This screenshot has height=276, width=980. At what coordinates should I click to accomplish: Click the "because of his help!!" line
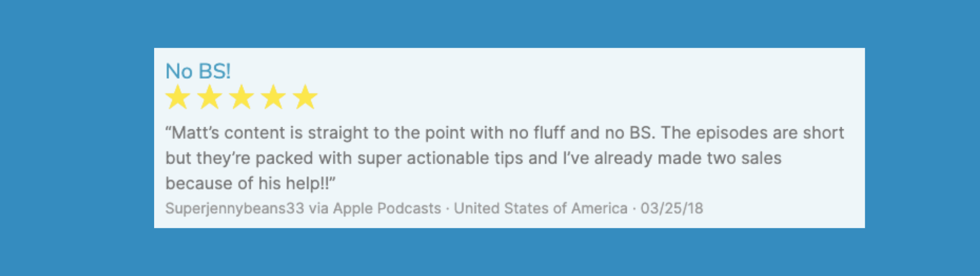(x=250, y=183)
